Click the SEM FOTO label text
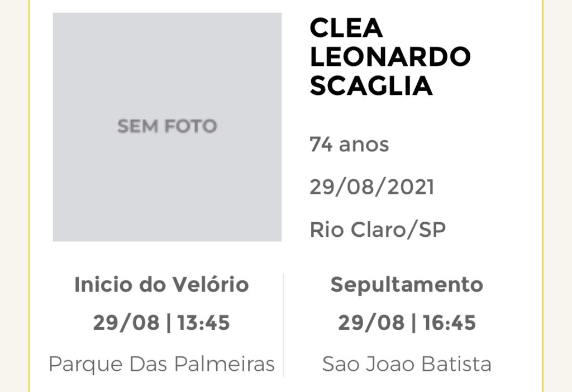The image size is (572, 392). point(167,126)
